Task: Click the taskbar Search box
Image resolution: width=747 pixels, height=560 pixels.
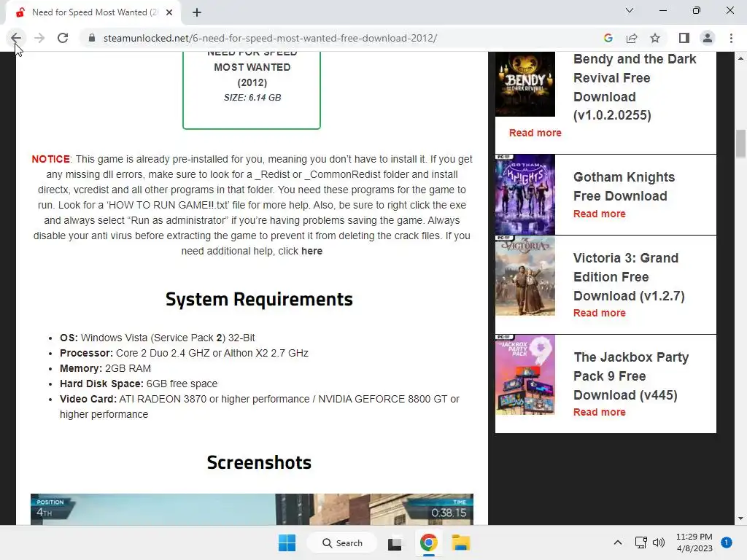Action: [342, 542]
